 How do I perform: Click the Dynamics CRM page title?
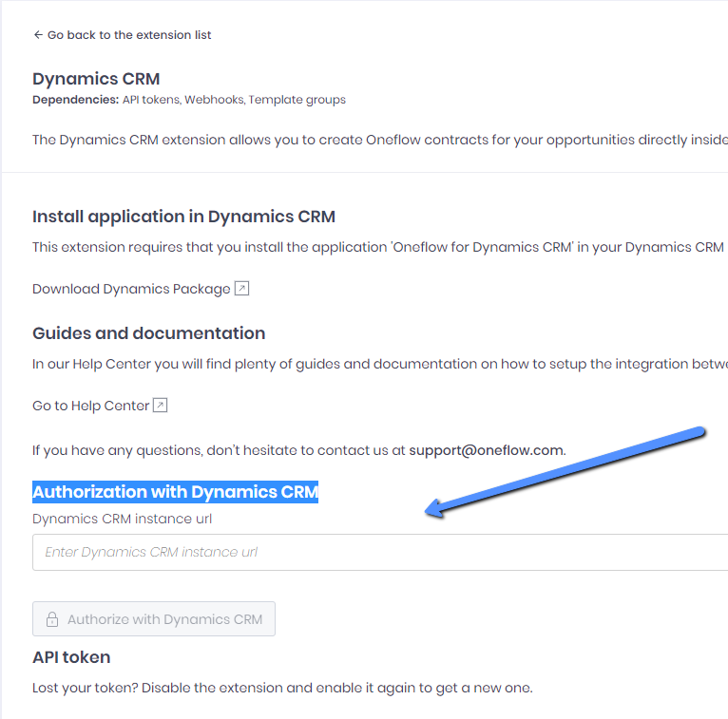[x=96, y=79]
